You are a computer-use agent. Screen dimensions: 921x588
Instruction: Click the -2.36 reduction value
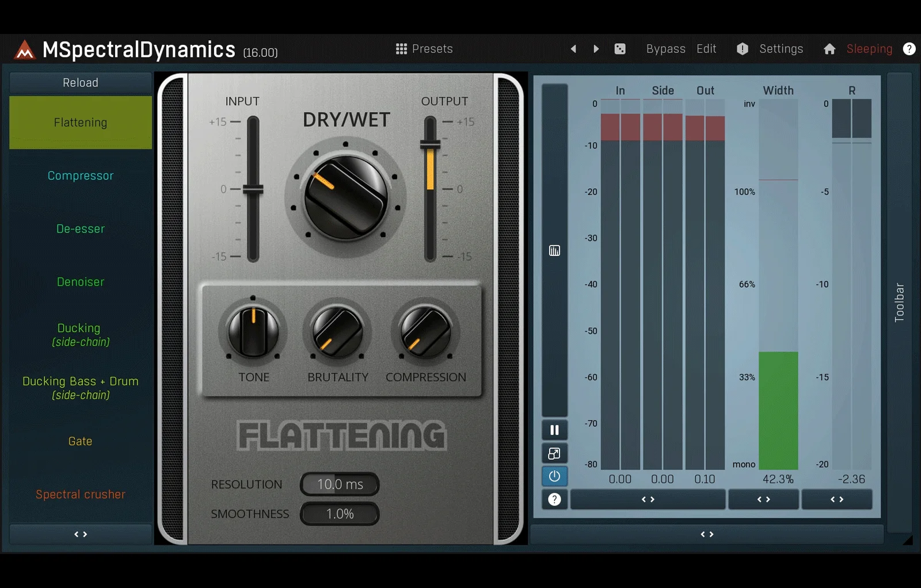click(x=852, y=479)
